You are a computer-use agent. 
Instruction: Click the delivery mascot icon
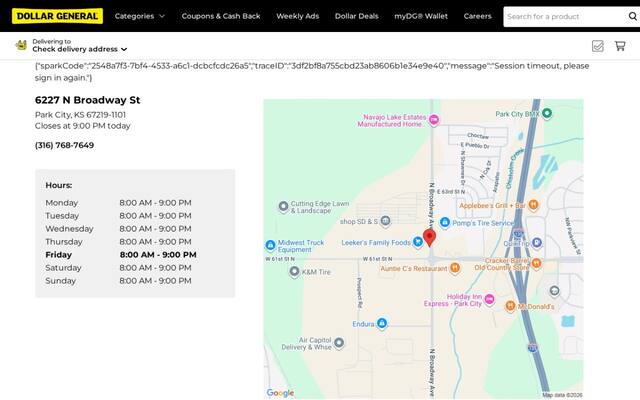click(21, 45)
